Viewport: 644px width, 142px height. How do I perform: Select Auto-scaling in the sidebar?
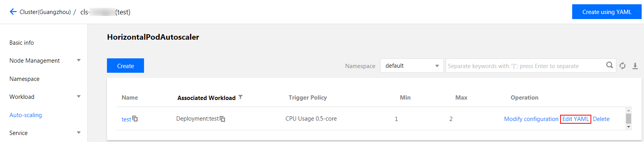pos(25,115)
